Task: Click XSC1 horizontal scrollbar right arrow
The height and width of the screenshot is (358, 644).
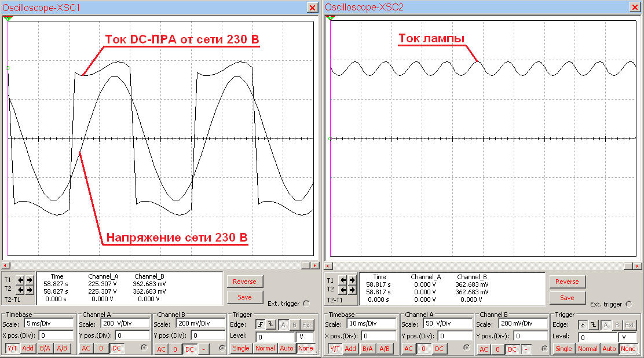Action: [314, 265]
